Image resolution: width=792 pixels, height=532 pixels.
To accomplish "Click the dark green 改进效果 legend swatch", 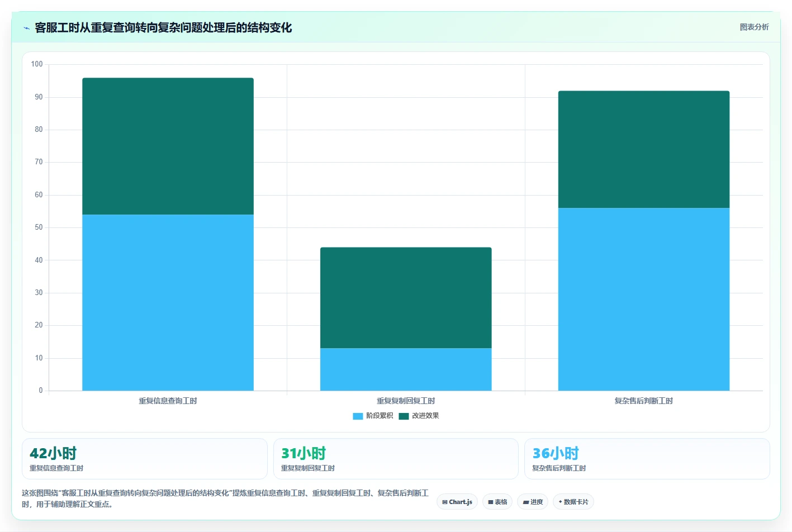I will coord(404,416).
